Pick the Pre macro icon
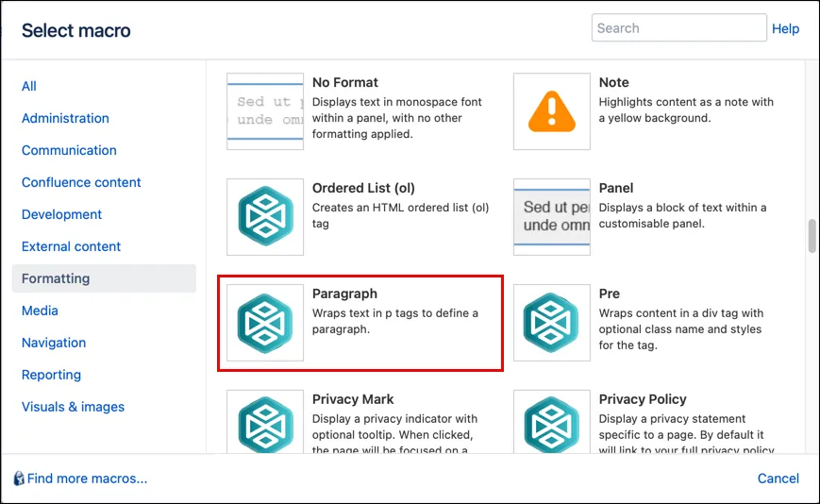 (552, 323)
